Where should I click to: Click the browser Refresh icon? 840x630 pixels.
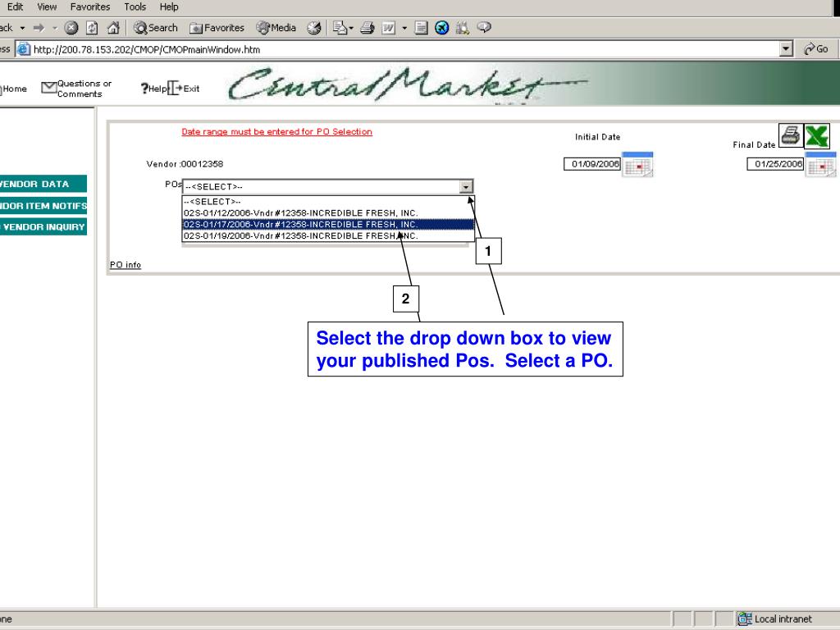92,28
